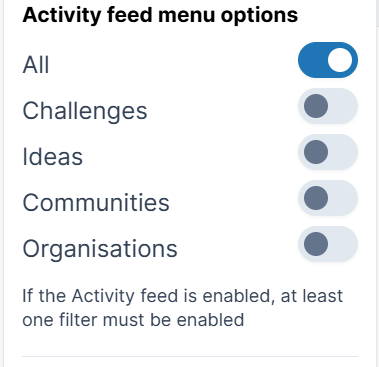
Task: Click the 'Activity feed menu options' heading
Action: [x=160, y=15]
